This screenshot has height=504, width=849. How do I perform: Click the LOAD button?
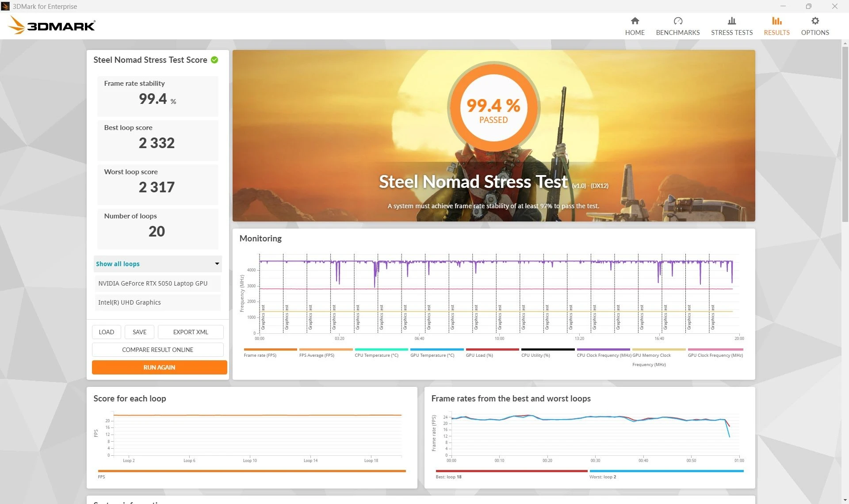point(107,332)
